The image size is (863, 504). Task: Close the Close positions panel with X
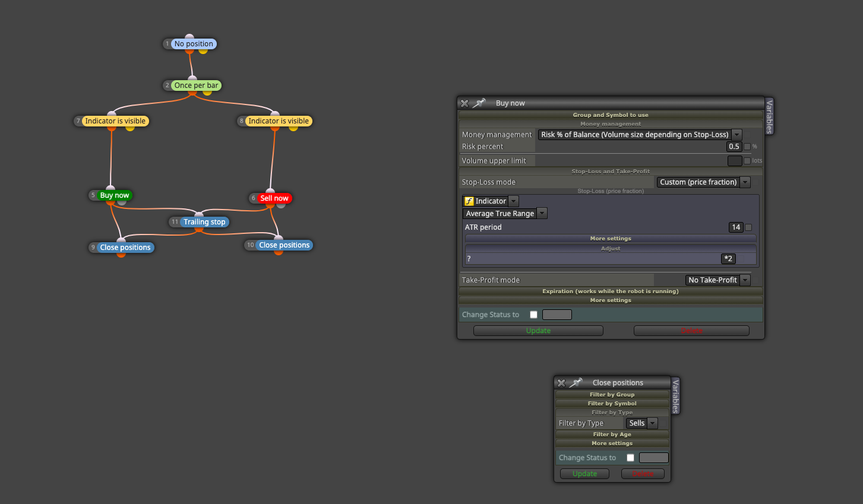(x=561, y=383)
